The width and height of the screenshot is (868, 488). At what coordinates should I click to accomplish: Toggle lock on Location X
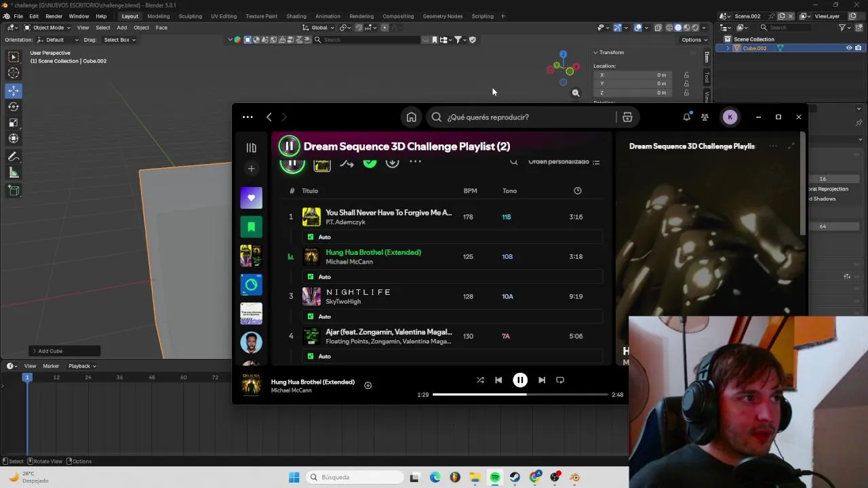(x=686, y=75)
